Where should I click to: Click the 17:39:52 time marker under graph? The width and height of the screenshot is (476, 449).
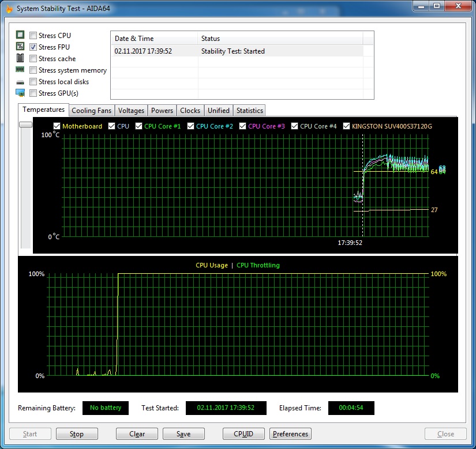click(x=350, y=243)
